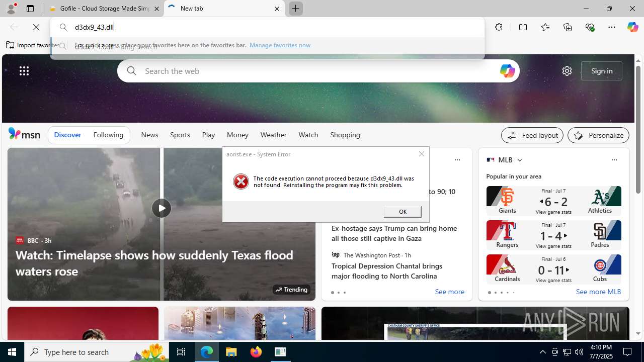Click the Personalize button
The image size is (644, 362).
[x=598, y=135]
